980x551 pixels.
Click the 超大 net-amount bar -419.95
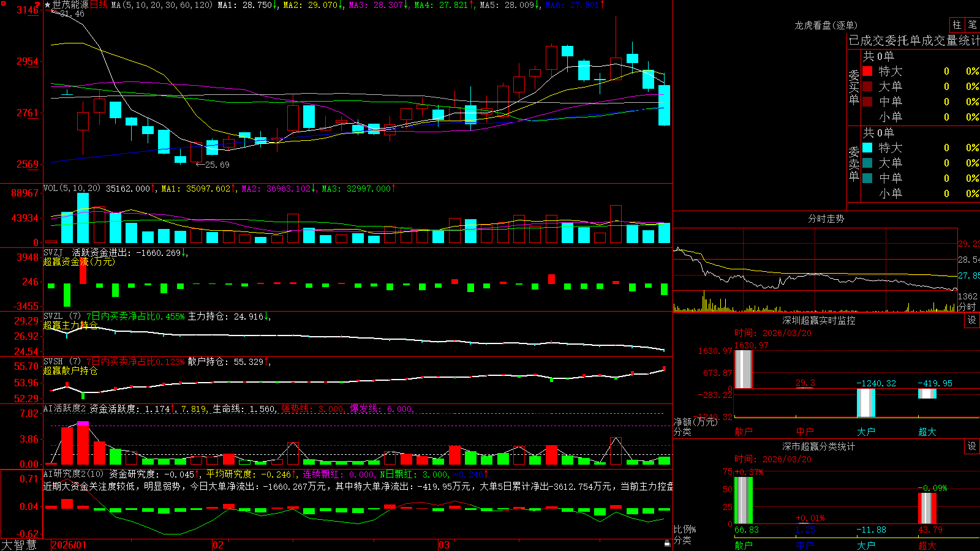pyautogui.click(x=927, y=394)
